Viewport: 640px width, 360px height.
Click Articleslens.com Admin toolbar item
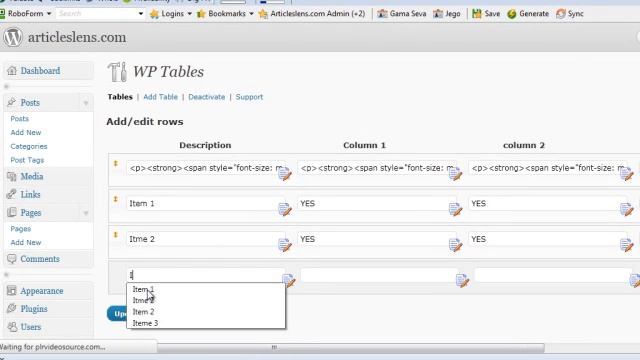click(312, 13)
